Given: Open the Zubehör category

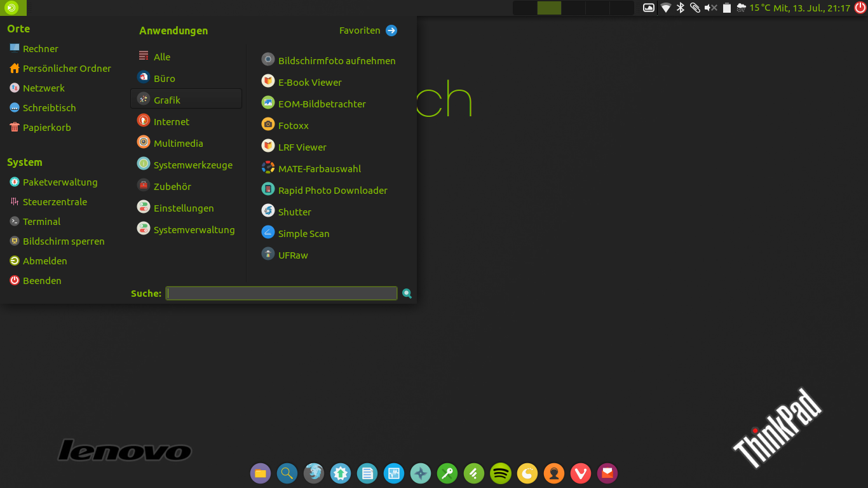Looking at the screenshot, I should pos(186,186).
